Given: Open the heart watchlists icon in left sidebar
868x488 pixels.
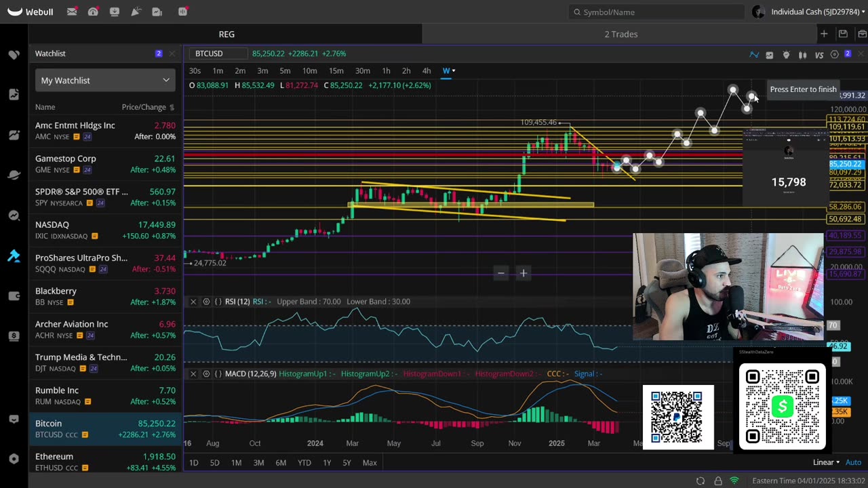Looking at the screenshot, I should tap(14, 54).
